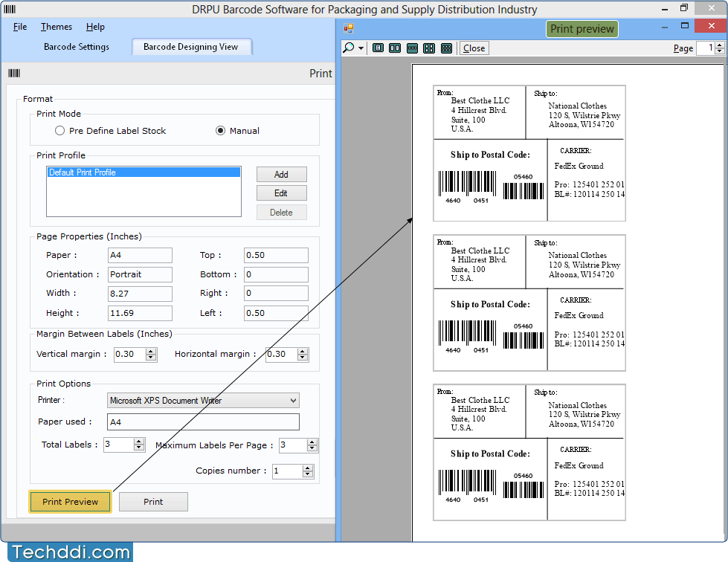Increase Vertical margin with up arrow
This screenshot has height=562, width=728.
tap(151, 352)
